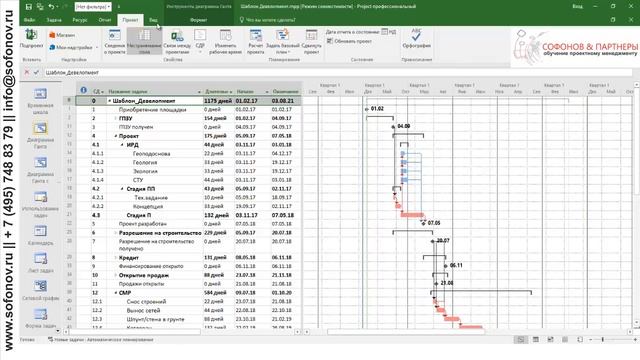
Task: Expand the Открытие продаж summary task
Action: 116,275
